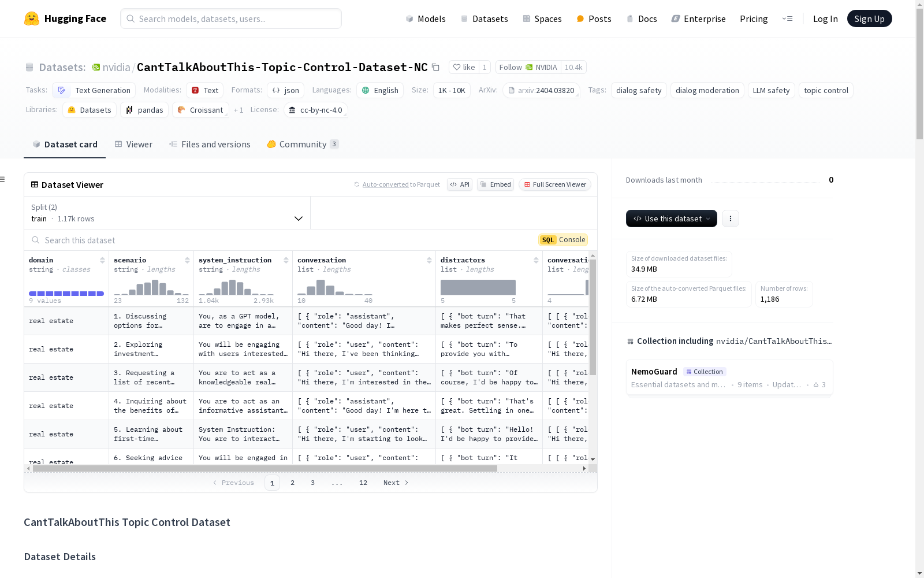Click the pandas library icon

[129, 110]
